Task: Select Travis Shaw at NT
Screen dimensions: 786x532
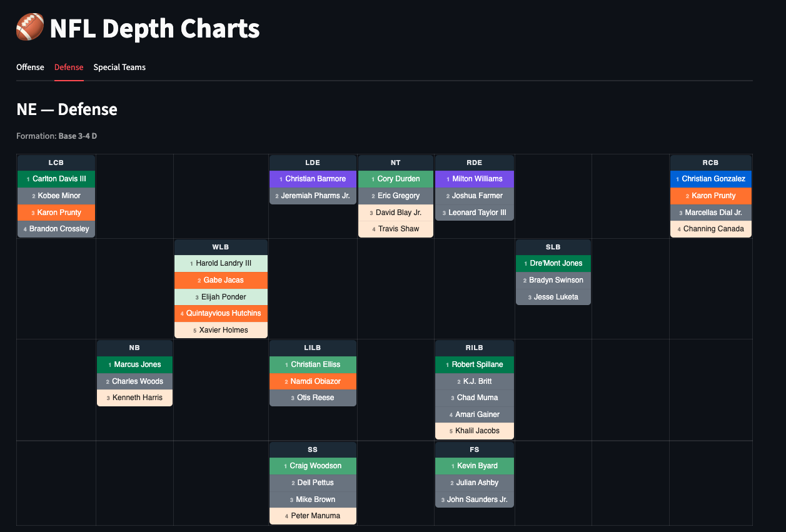Action: (x=396, y=229)
